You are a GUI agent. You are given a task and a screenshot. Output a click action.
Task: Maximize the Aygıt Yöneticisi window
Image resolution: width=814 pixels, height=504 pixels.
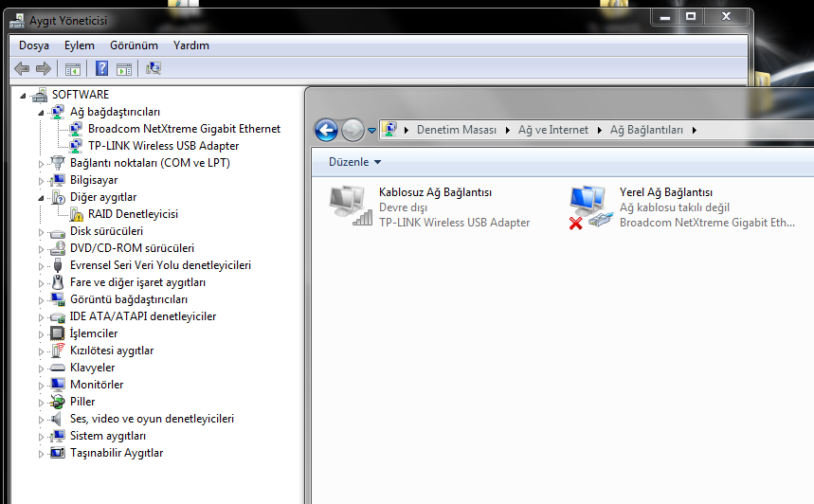pos(691,17)
